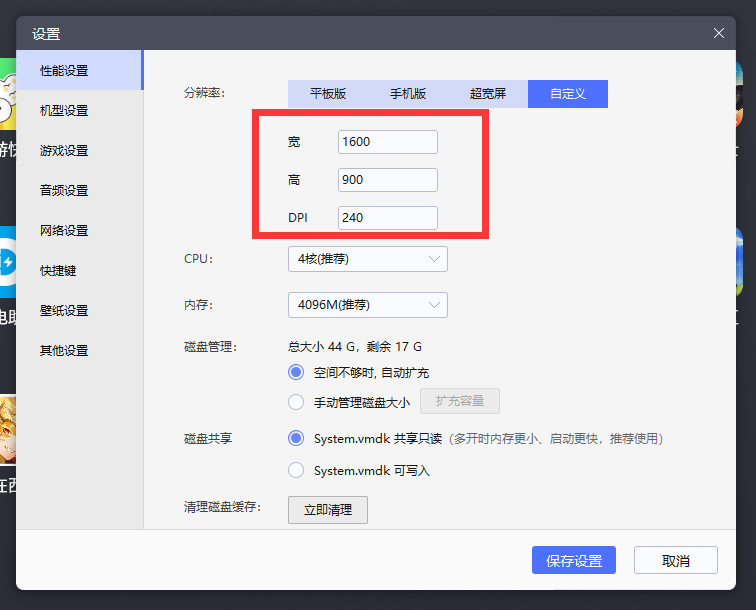This screenshot has height=610, width=756.
Task: Open 壁纸设置 sidebar item
Action: tap(80, 311)
